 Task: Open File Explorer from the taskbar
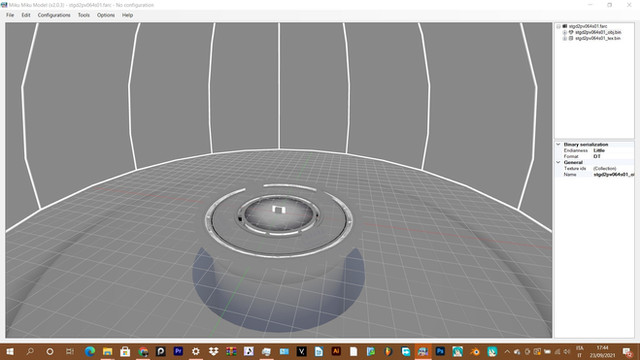click(x=107, y=351)
